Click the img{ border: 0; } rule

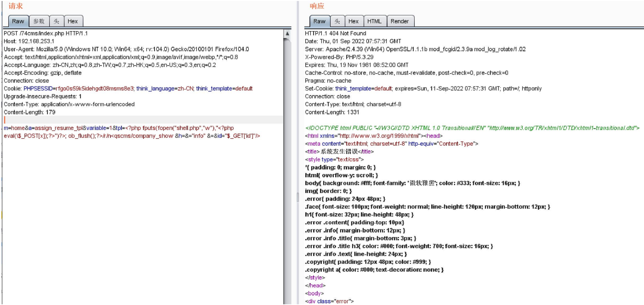pos(328,191)
